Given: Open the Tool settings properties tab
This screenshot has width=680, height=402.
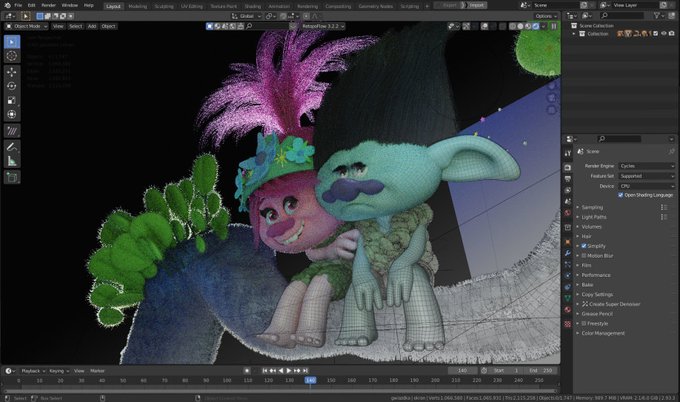Looking at the screenshot, I should point(568,153).
